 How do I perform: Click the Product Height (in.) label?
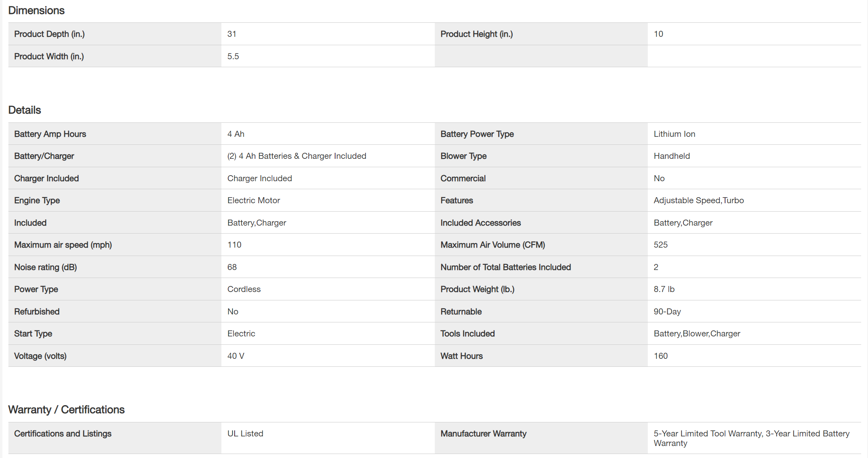coord(476,34)
